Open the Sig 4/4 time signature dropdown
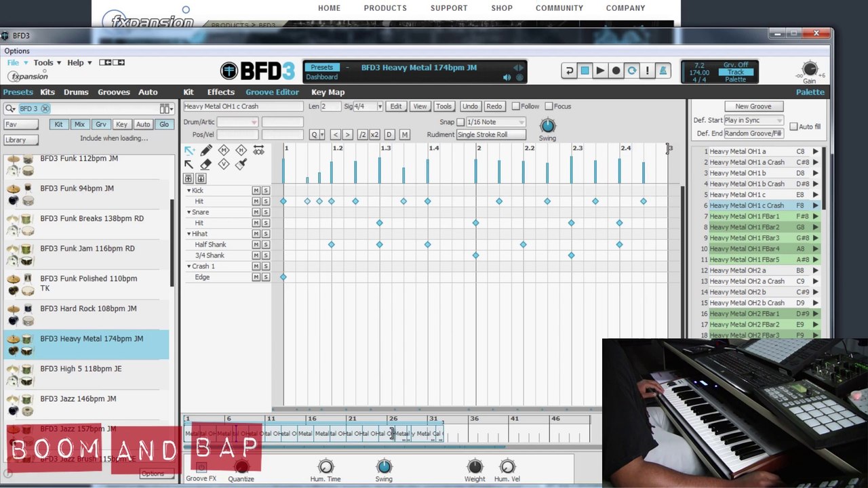 coord(368,106)
